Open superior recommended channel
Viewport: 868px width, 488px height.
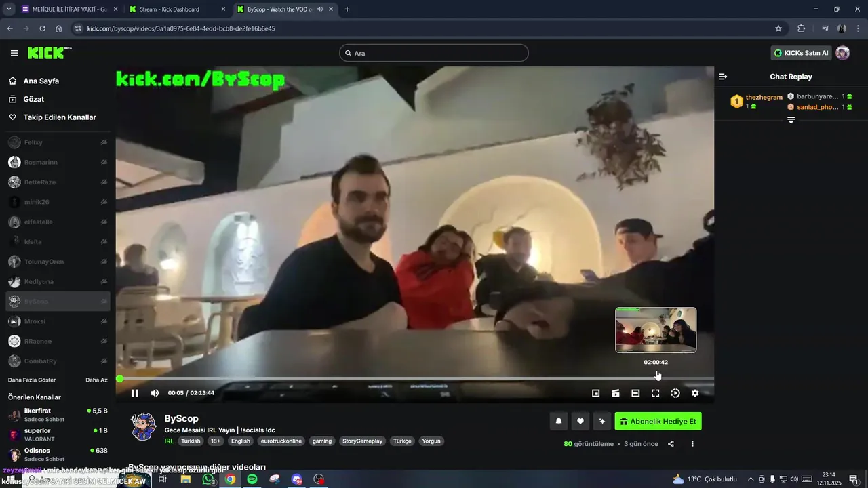58,434
